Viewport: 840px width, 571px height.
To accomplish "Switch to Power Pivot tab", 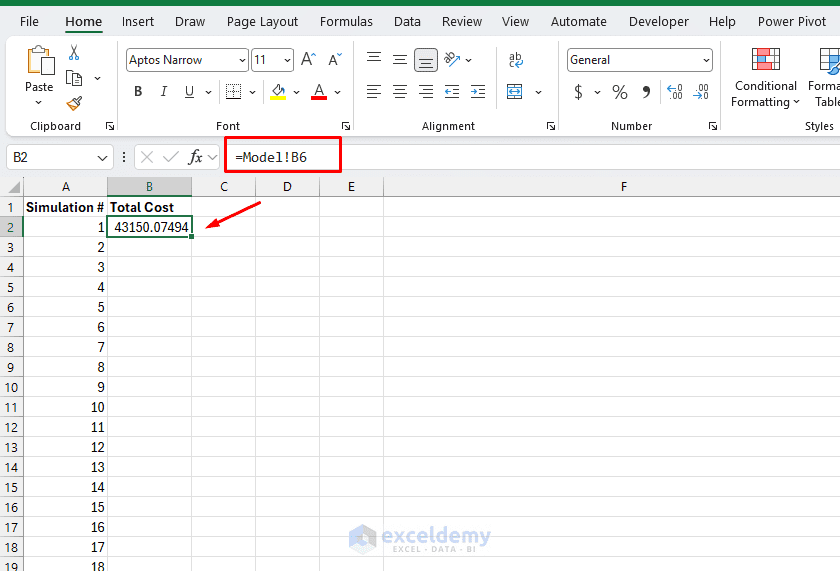I will click(792, 21).
